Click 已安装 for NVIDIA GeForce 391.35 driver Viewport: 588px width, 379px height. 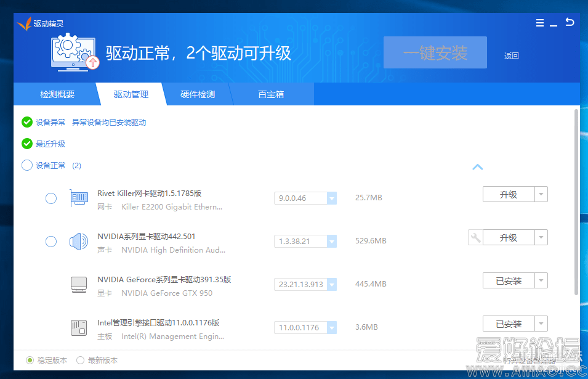click(509, 280)
